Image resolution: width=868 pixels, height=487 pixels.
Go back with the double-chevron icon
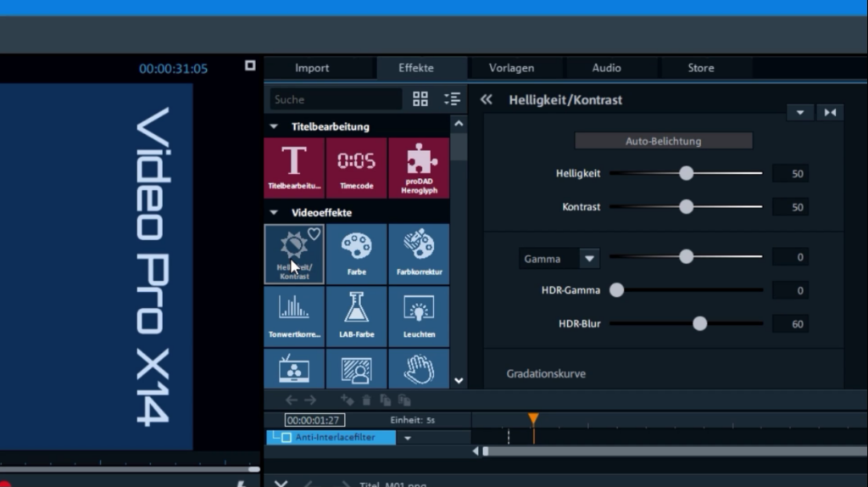tap(486, 100)
